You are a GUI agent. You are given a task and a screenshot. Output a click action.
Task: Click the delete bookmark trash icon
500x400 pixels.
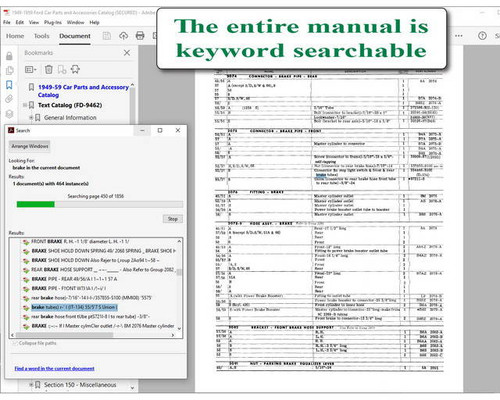[49, 69]
